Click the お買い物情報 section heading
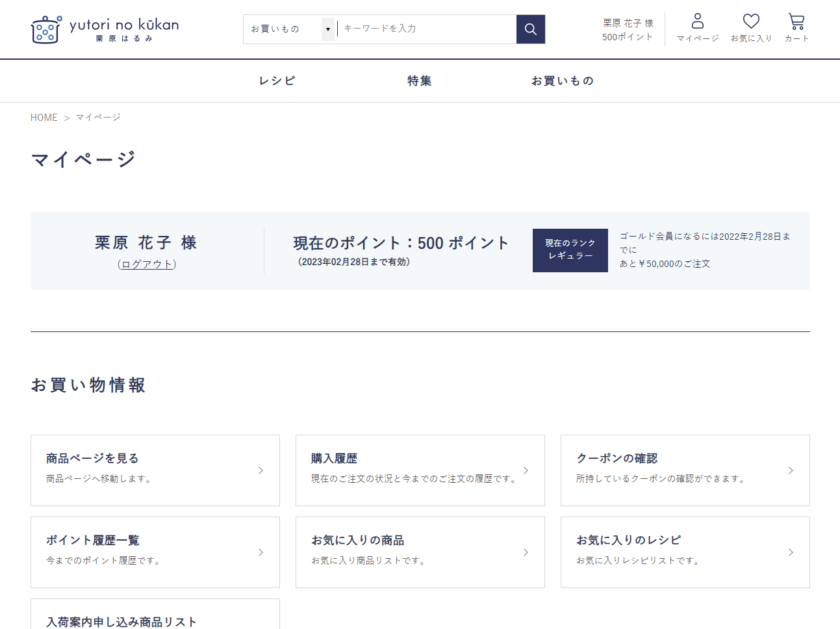This screenshot has width=840, height=629. point(88,385)
